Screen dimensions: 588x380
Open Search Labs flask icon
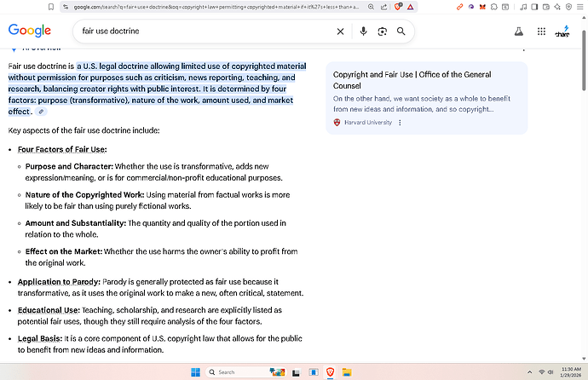click(x=516, y=32)
